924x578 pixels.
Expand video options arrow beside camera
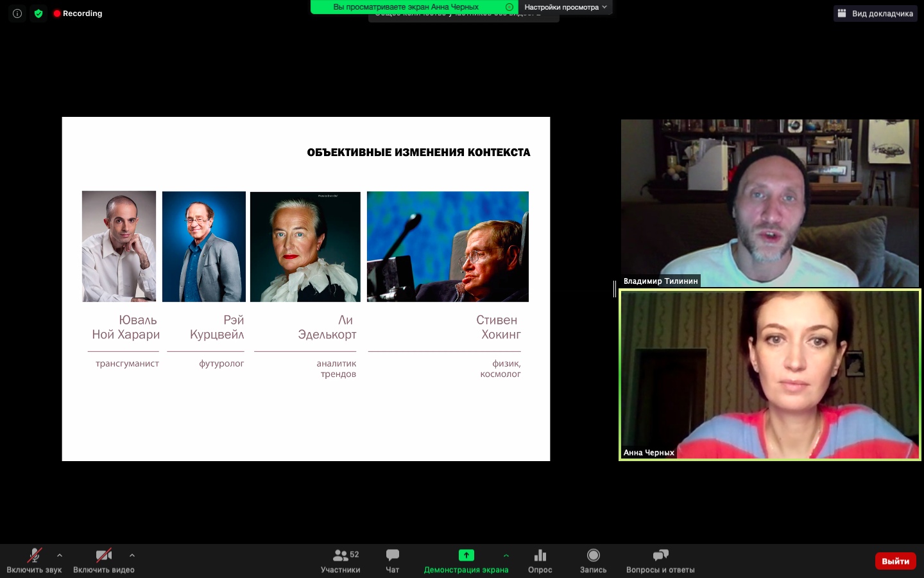pos(132,556)
